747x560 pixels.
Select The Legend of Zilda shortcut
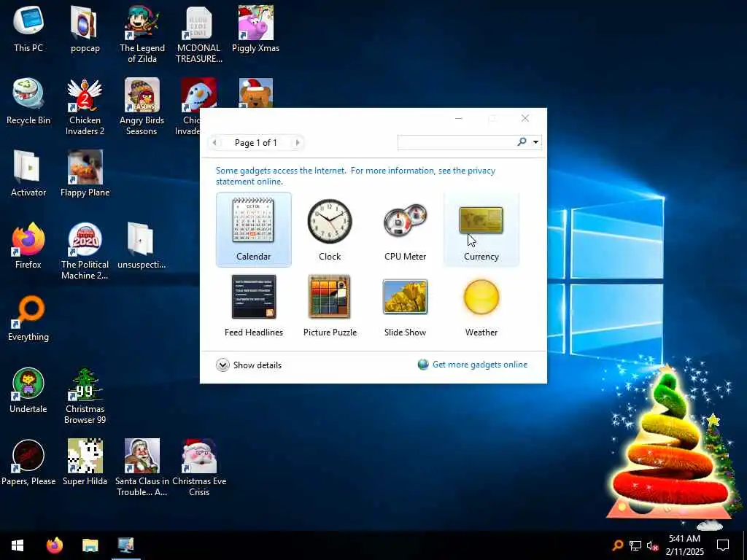(142, 34)
